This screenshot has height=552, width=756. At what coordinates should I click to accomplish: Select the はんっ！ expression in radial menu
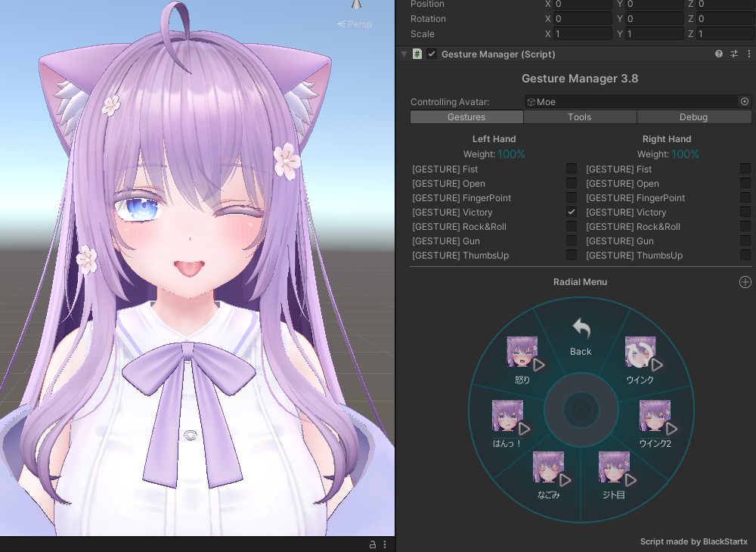[507, 423]
